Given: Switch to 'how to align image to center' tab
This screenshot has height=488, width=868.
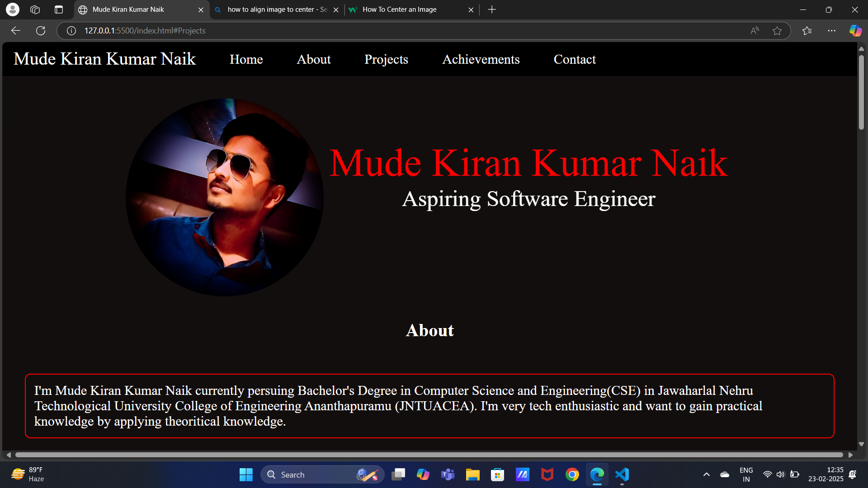Looking at the screenshot, I should coord(277,9).
